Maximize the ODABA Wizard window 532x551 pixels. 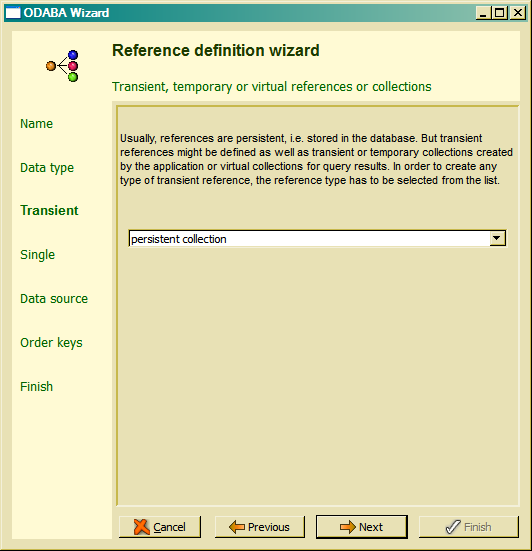pos(500,13)
